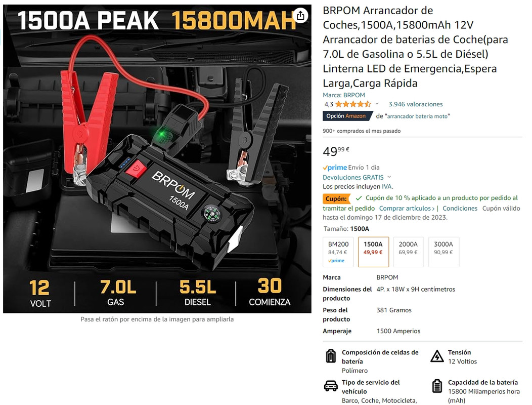Click the share icon on product image

(300, 16)
